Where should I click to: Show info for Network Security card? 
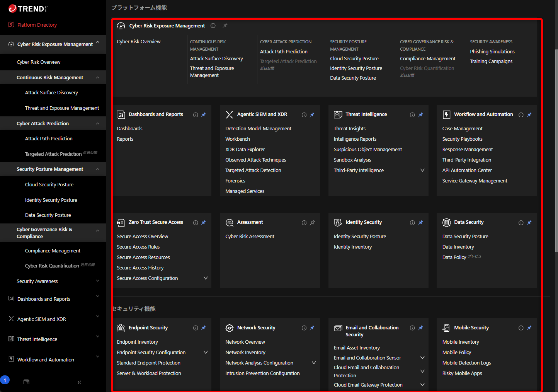coord(304,328)
